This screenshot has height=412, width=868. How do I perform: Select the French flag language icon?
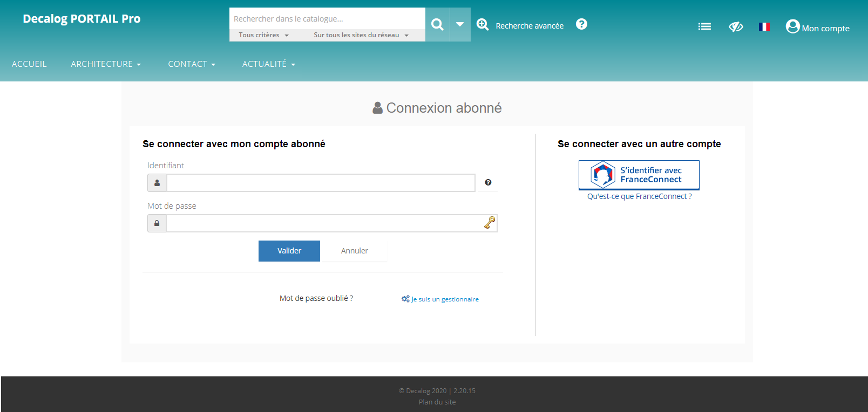click(x=764, y=26)
